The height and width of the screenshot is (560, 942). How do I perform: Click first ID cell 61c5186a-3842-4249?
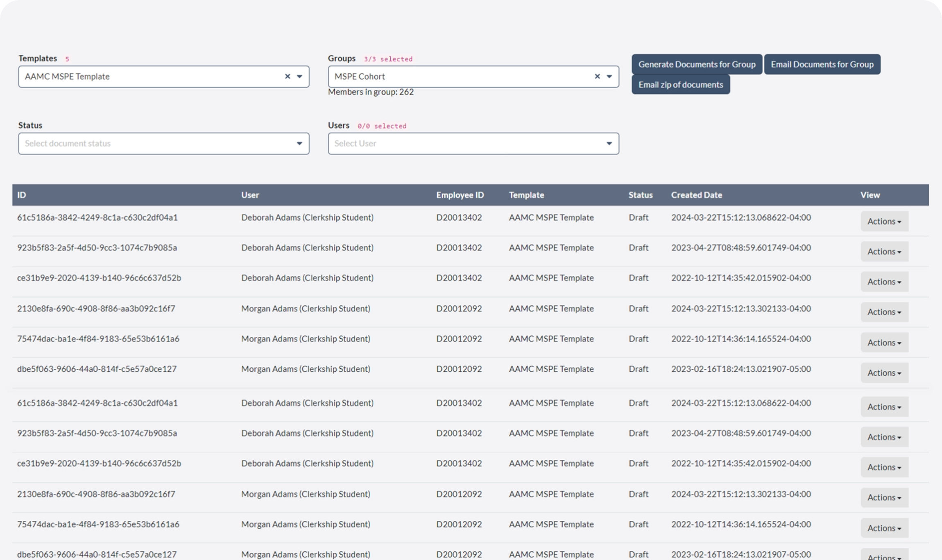tap(97, 218)
